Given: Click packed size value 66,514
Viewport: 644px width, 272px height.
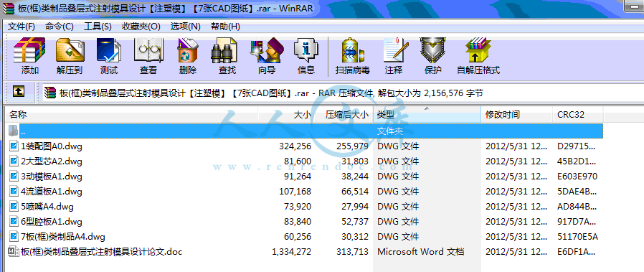Looking at the screenshot, I should tap(354, 192).
